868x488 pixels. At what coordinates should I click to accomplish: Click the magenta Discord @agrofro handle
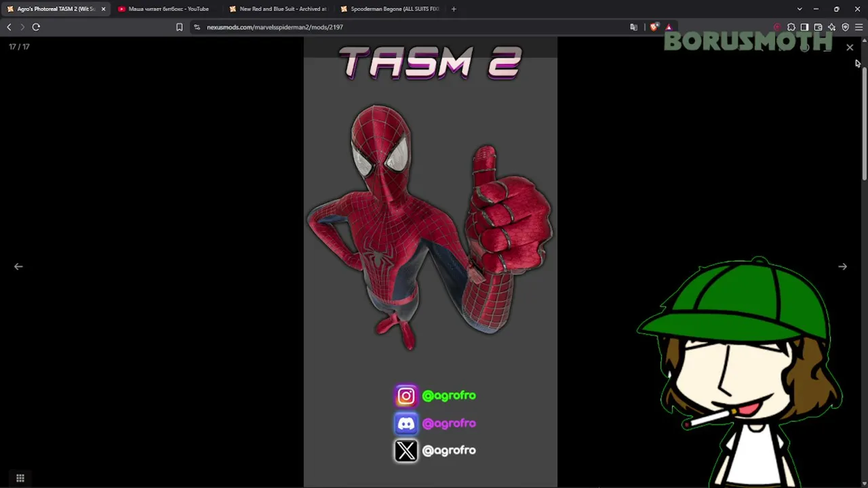tap(449, 424)
